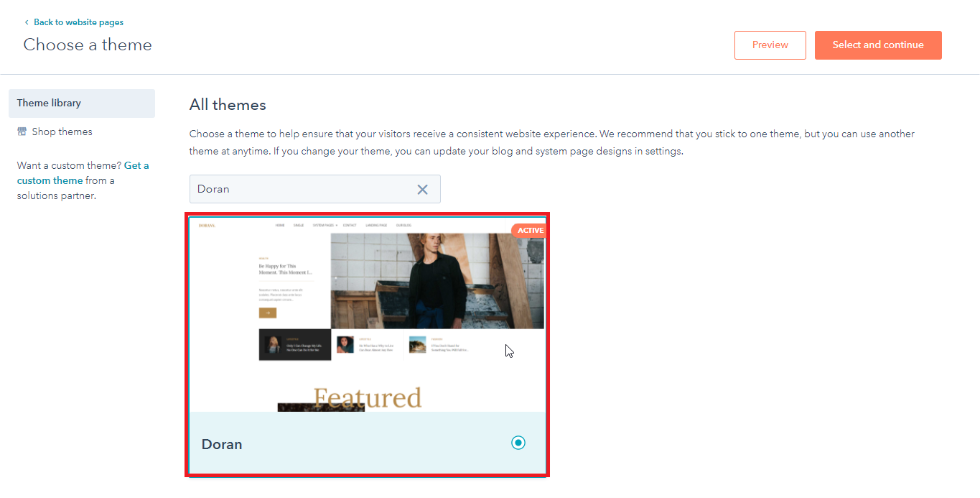The height and width of the screenshot is (498, 980).
Task: Expand the SYSTEM PAGES dropdown arrow in the preview
Action: pos(336,226)
